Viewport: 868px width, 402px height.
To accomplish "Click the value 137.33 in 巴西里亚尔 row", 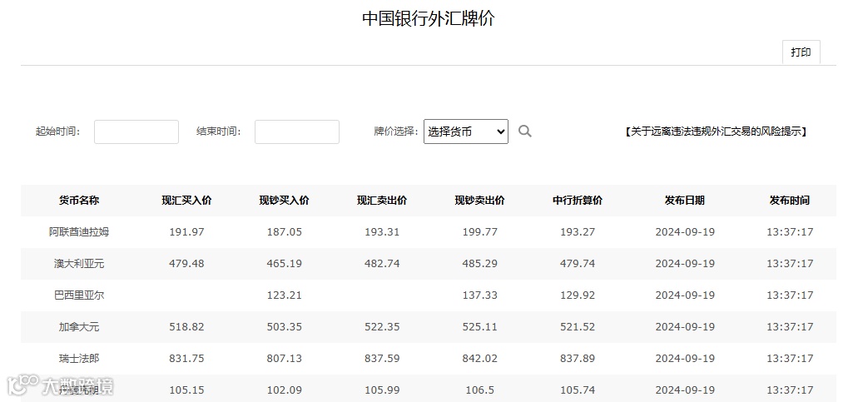I will point(480,295).
